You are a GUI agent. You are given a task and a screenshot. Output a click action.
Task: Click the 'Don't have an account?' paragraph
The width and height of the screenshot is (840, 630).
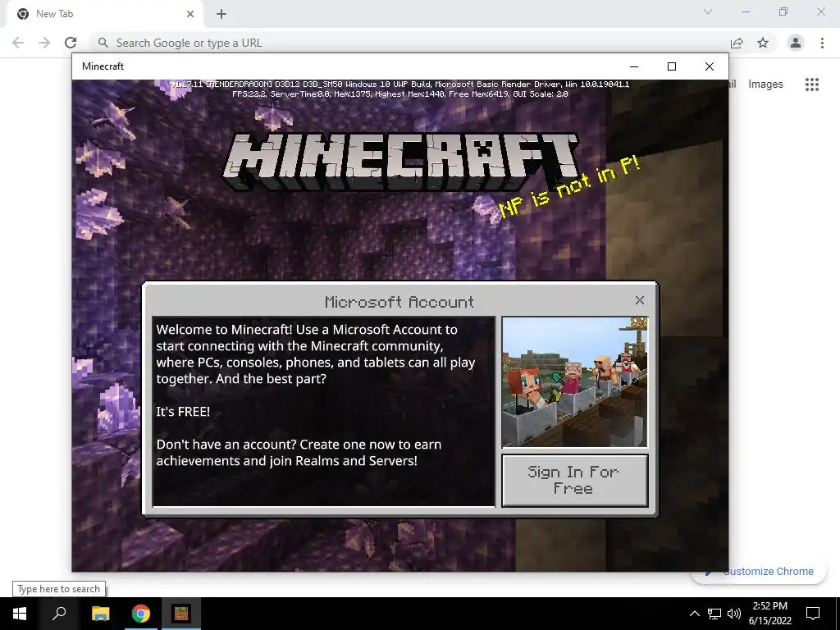(x=299, y=453)
